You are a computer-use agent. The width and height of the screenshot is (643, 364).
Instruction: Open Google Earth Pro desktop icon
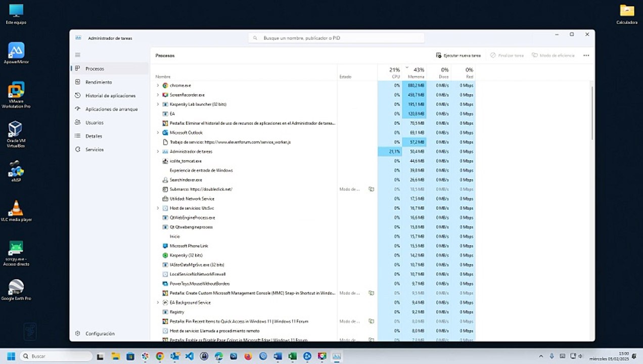point(16,290)
